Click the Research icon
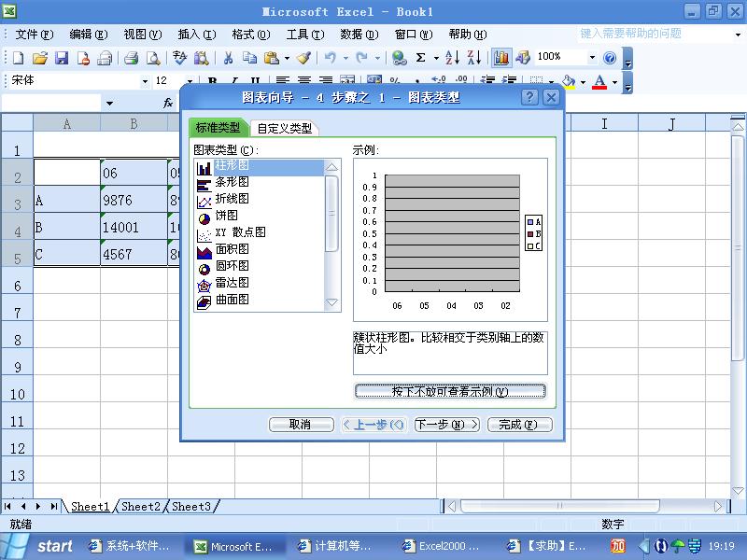The image size is (747, 560). (201, 58)
